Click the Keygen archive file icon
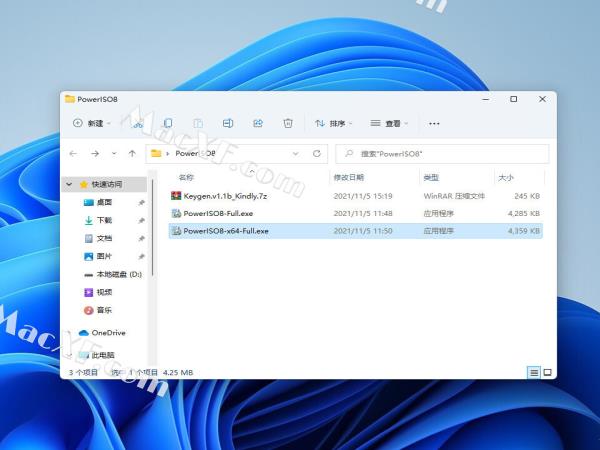The width and height of the screenshot is (600, 450). pos(176,196)
